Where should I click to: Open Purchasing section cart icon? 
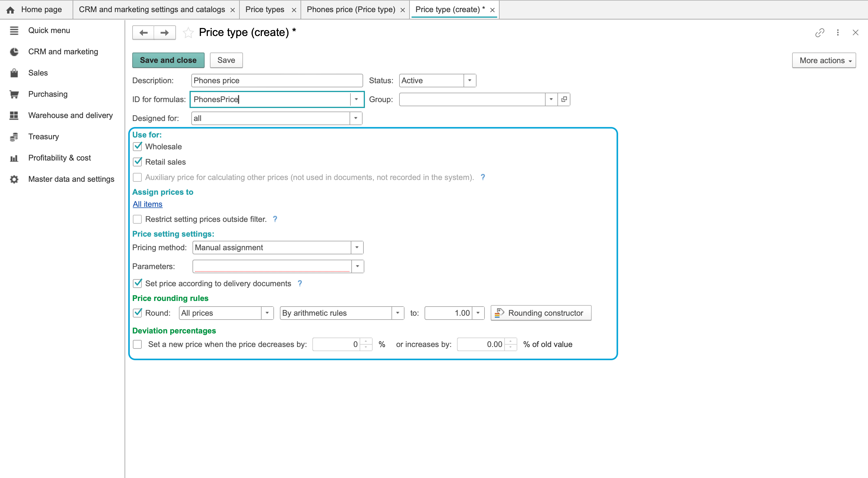[x=14, y=94]
